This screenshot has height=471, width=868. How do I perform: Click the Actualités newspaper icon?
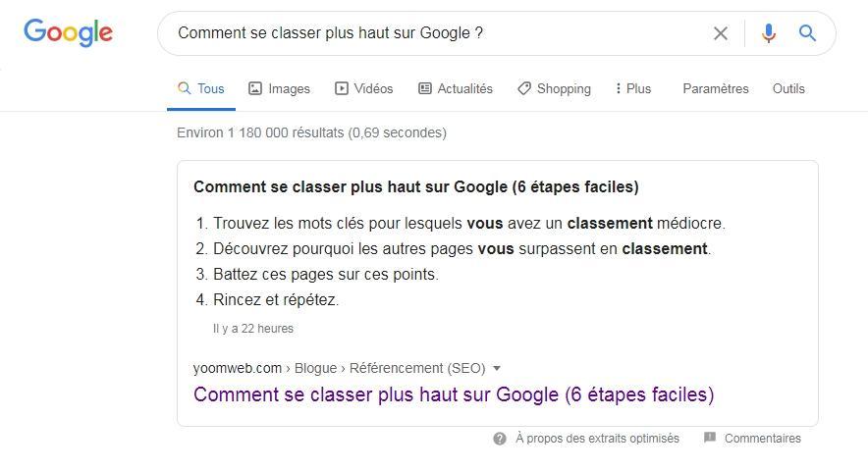pyautogui.click(x=425, y=88)
